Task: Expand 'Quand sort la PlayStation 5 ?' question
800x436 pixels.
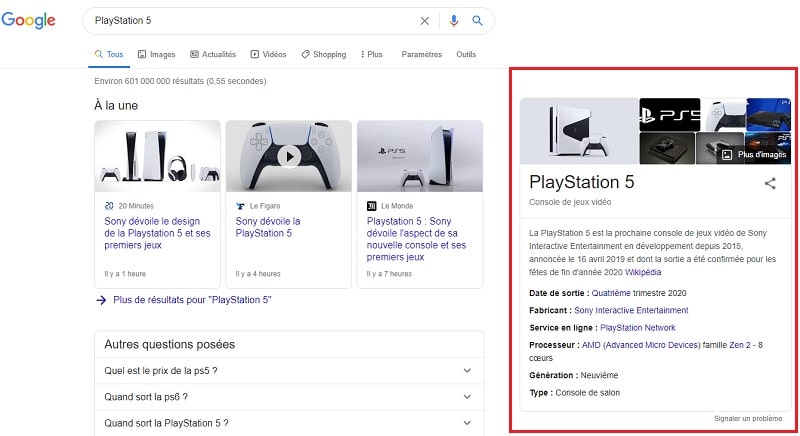Action: [289, 423]
